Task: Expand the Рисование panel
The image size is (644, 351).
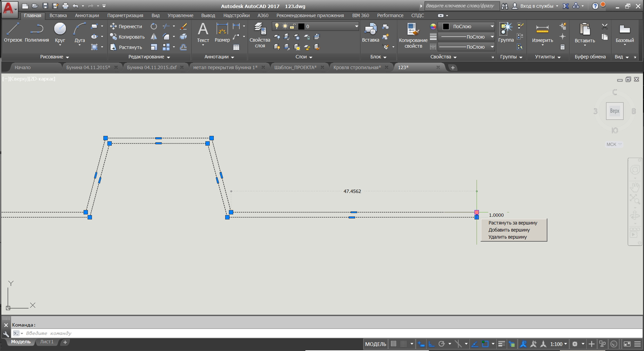Action: point(54,57)
